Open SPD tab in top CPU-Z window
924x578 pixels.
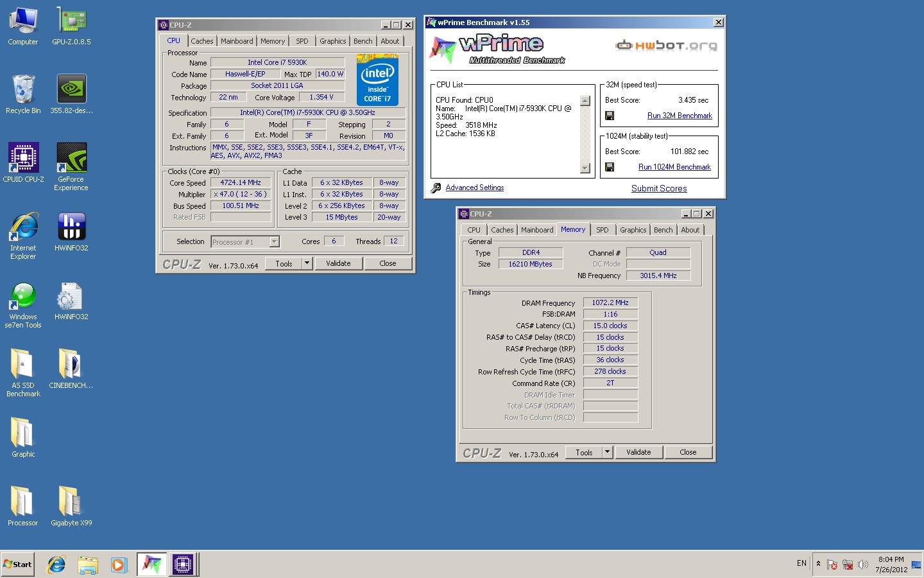click(302, 41)
